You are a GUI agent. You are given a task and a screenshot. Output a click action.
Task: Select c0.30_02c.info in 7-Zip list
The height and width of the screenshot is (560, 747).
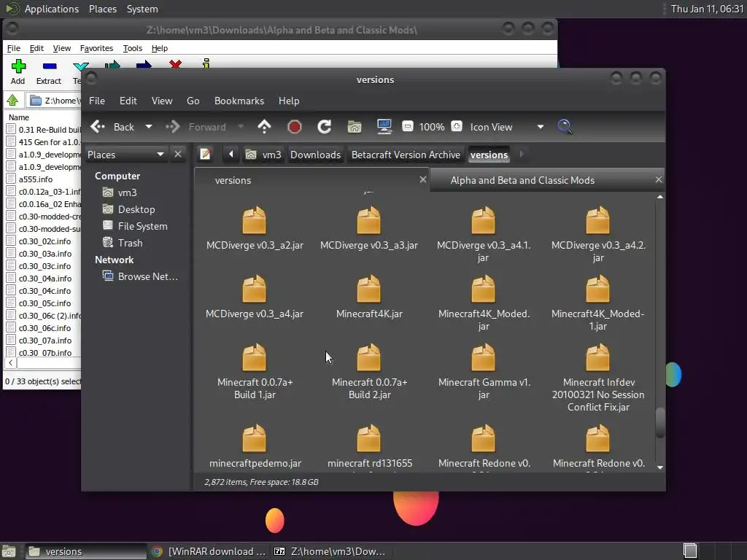click(44, 241)
